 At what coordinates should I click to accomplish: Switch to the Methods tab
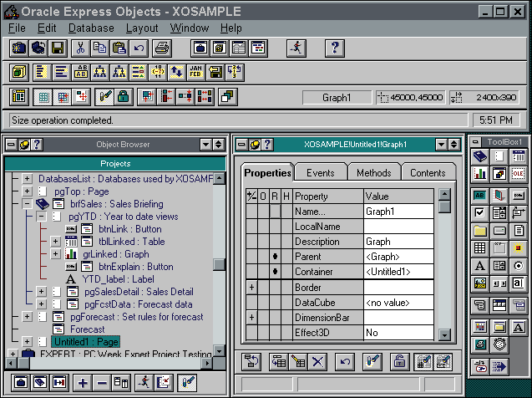(374, 173)
